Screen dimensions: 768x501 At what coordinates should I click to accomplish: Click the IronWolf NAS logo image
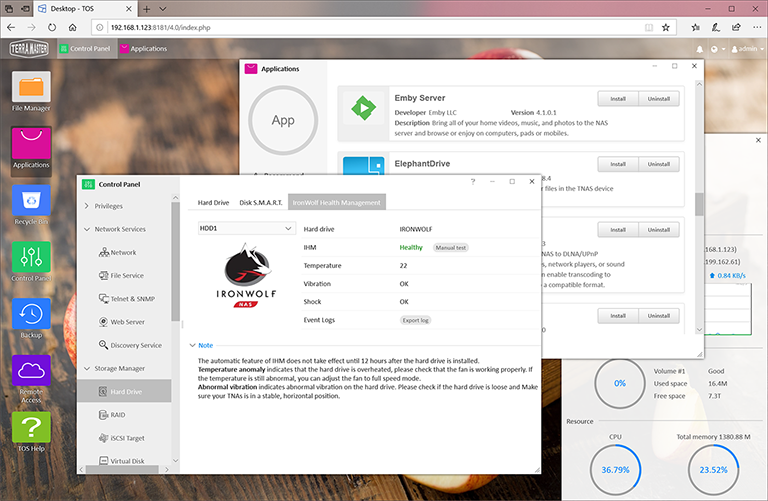click(x=246, y=276)
